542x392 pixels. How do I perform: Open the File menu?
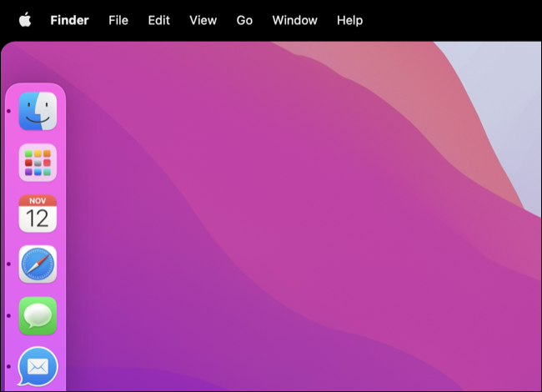tap(118, 20)
